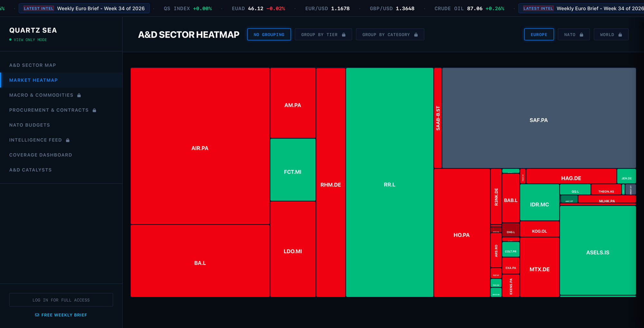Select the RHM.DE heatmap tile
Image resolution: width=644 pixels, height=328 pixels.
point(331,182)
